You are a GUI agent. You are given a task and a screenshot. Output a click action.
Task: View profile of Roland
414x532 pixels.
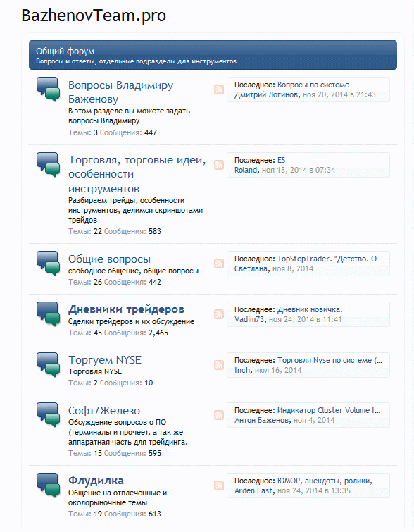[x=246, y=170]
